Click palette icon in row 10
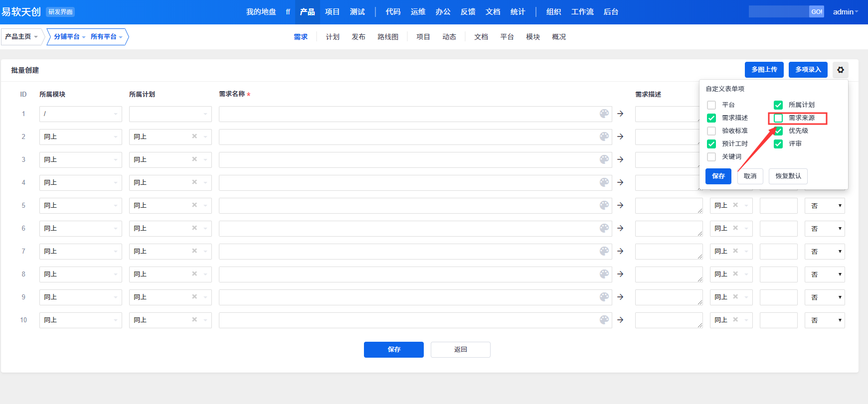The image size is (868, 404). click(604, 320)
